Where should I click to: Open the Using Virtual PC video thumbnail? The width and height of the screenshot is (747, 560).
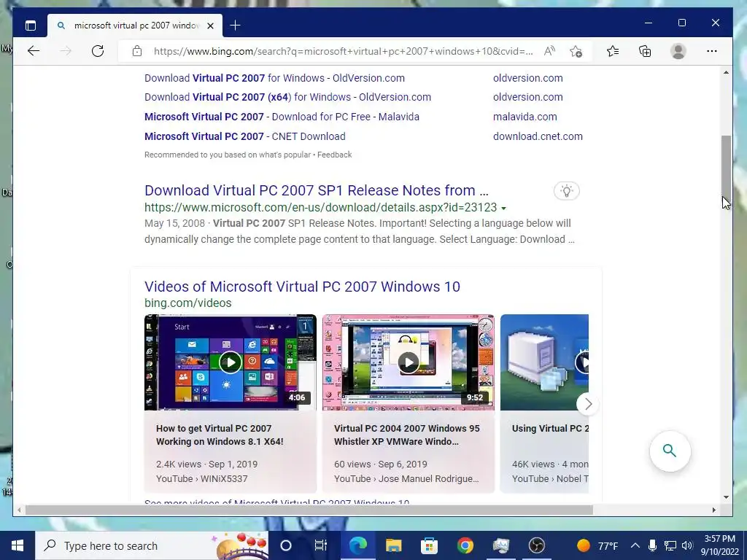pyautogui.click(x=544, y=362)
